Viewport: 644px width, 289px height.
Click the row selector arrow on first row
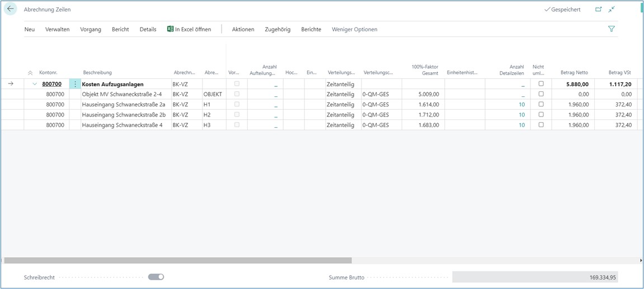(x=11, y=84)
